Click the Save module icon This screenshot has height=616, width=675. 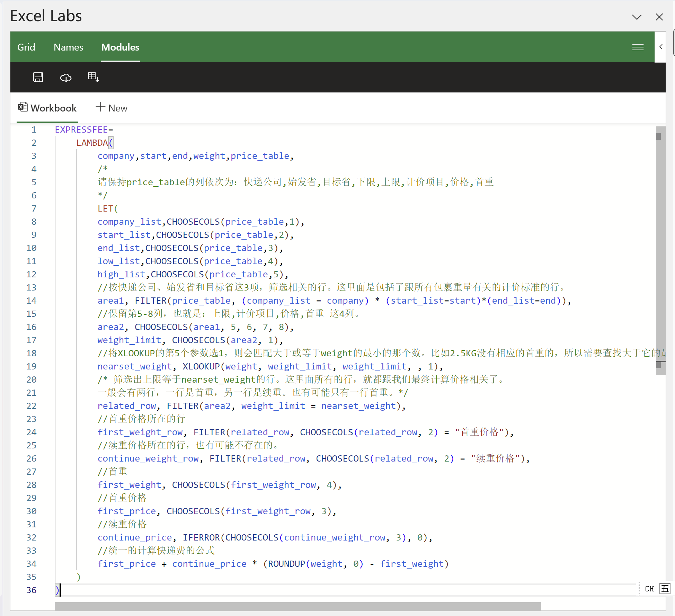tap(38, 77)
